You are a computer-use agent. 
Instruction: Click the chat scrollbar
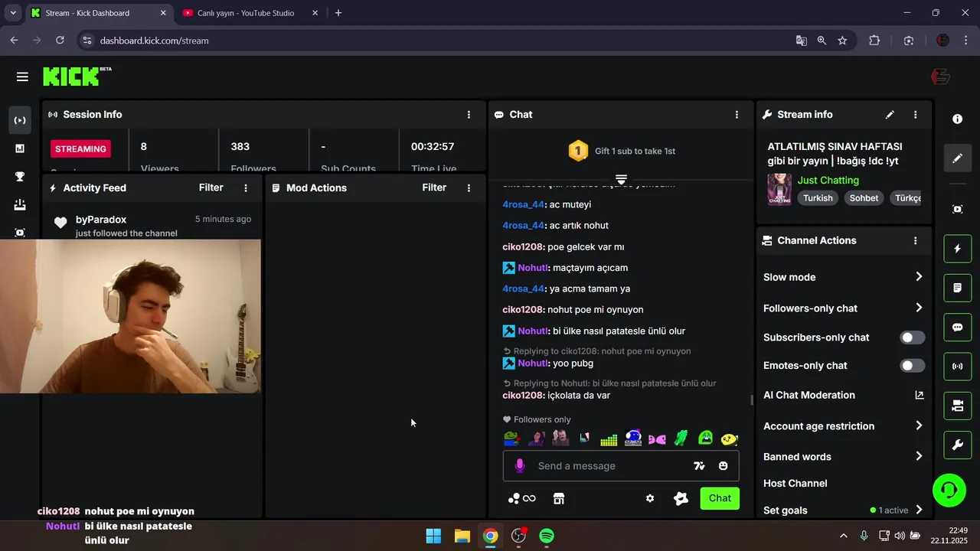[x=751, y=399]
